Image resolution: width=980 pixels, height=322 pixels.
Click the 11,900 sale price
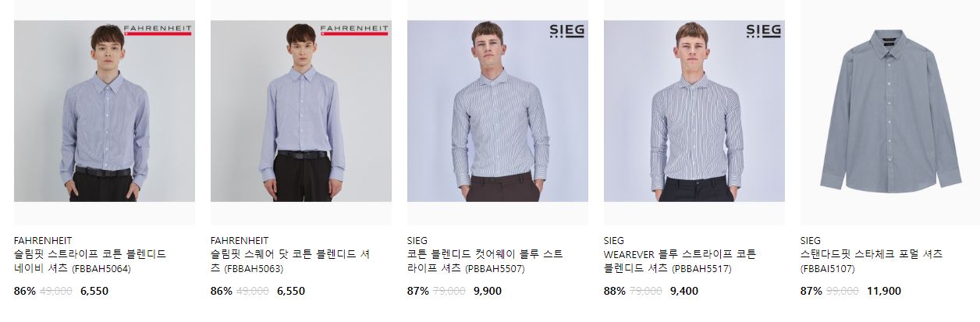pos(884,292)
